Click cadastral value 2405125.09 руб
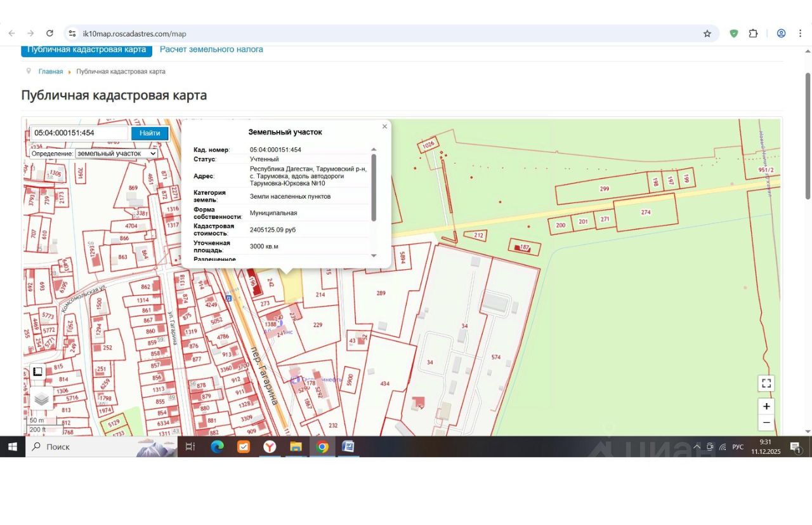812x525 pixels. [273, 230]
